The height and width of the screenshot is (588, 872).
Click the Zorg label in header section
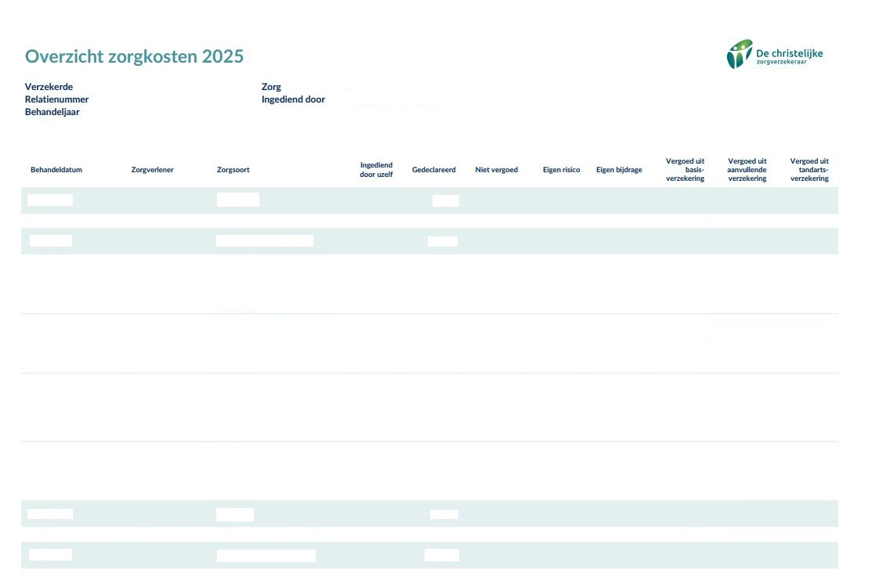[271, 87]
